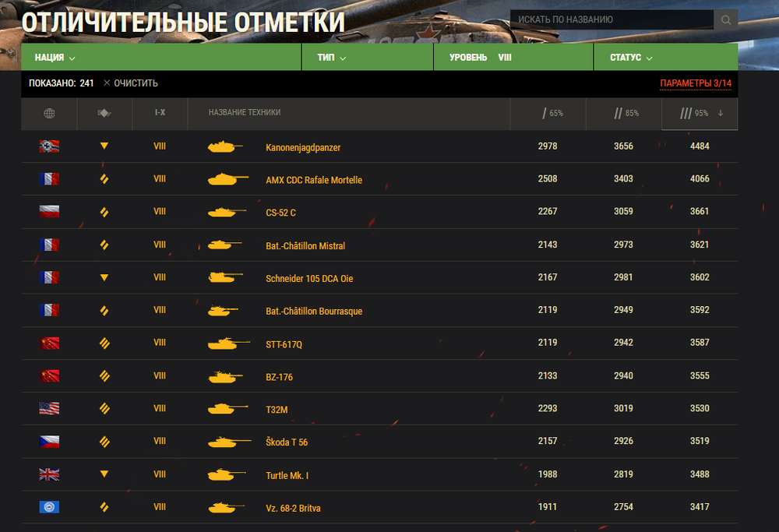Image resolution: width=779 pixels, height=532 pixels.
Task: Click ОЧИСТИТЬ to clear filters
Action: 131,83
